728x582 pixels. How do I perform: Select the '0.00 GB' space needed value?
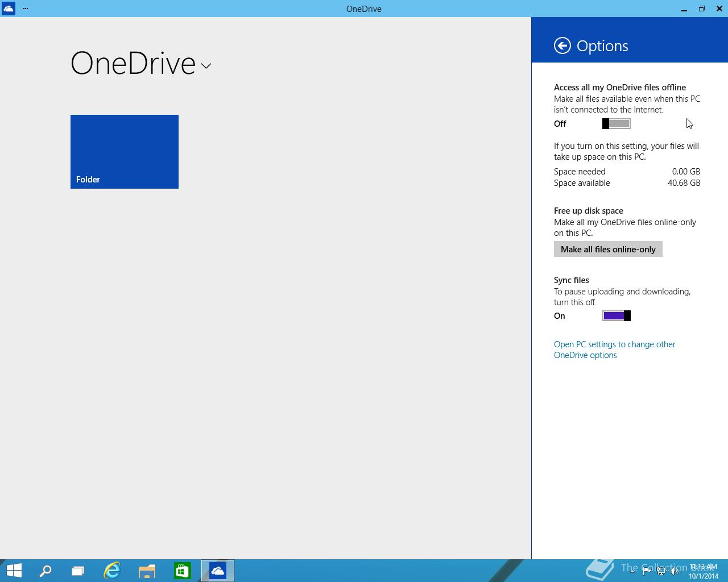(686, 172)
